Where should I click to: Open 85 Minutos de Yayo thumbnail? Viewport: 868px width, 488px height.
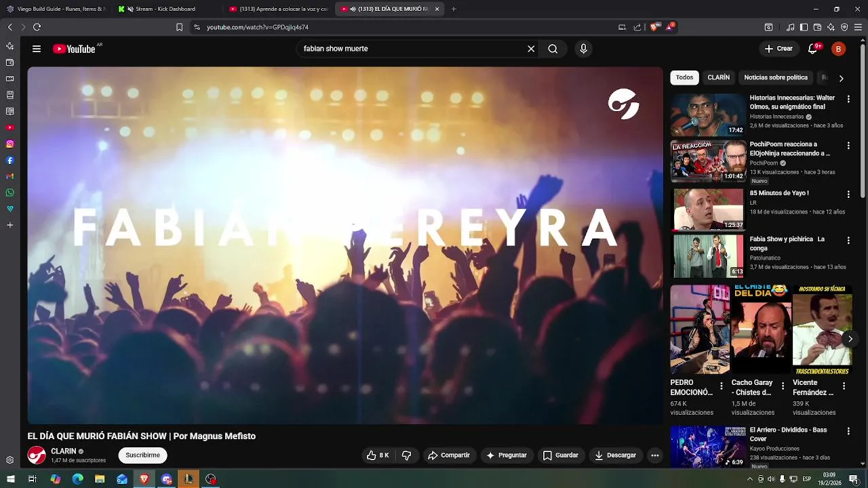click(x=708, y=209)
